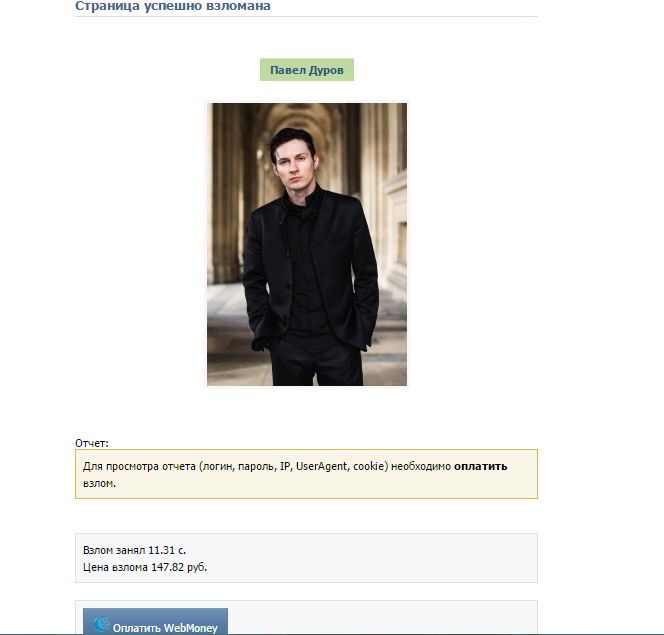Click the 'Взлом занял 11.31 с.' line
Viewport: 664px width, 635px height.
pyautogui.click(x=134, y=550)
